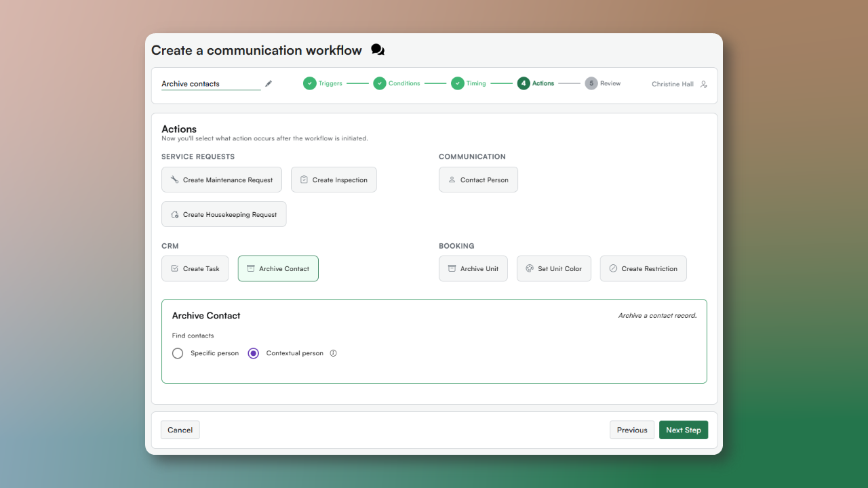Go to the Triggers step
Image resolution: width=868 pixels, height=488 pixels.
coord(323,83)
